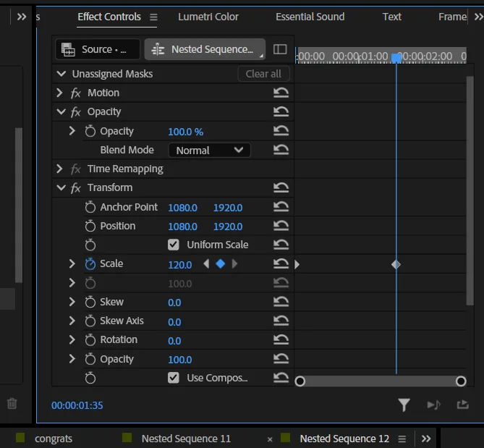Click the trash delete icon

[x=12, y=404]
